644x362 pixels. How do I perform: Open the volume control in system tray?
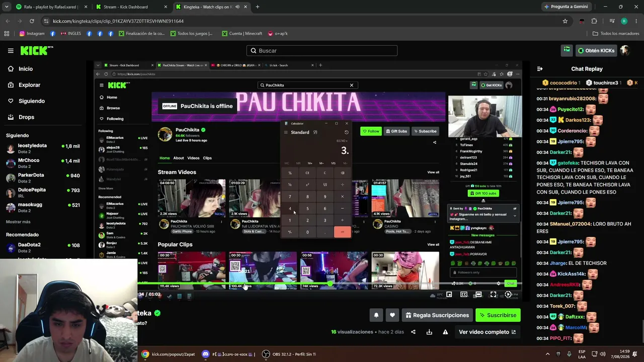(603, 354)
